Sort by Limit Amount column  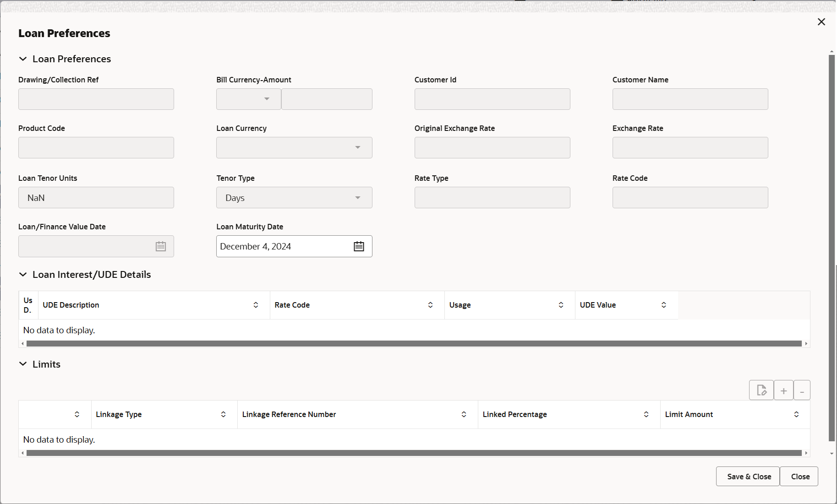[x=796, y=414]
